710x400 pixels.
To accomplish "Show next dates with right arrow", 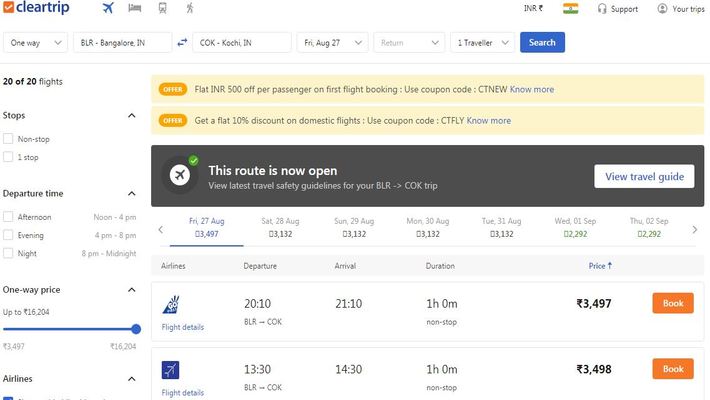I will point(695,230).
